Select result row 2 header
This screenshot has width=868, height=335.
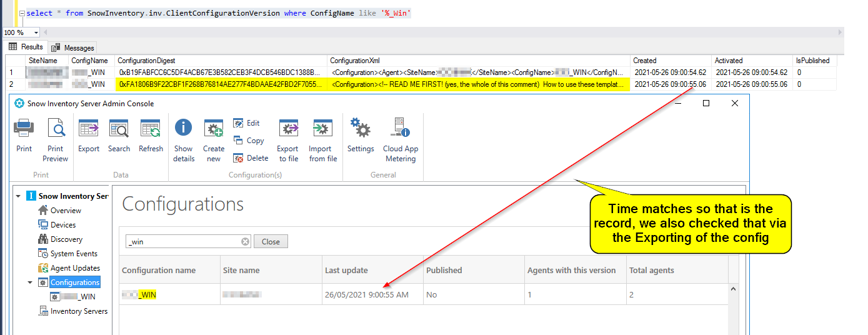pos(16,84)
